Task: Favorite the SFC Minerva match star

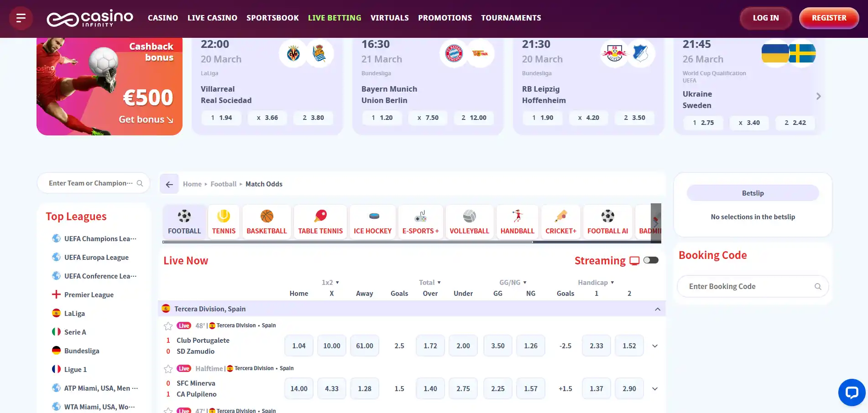Action: click(x=168, y=369)
